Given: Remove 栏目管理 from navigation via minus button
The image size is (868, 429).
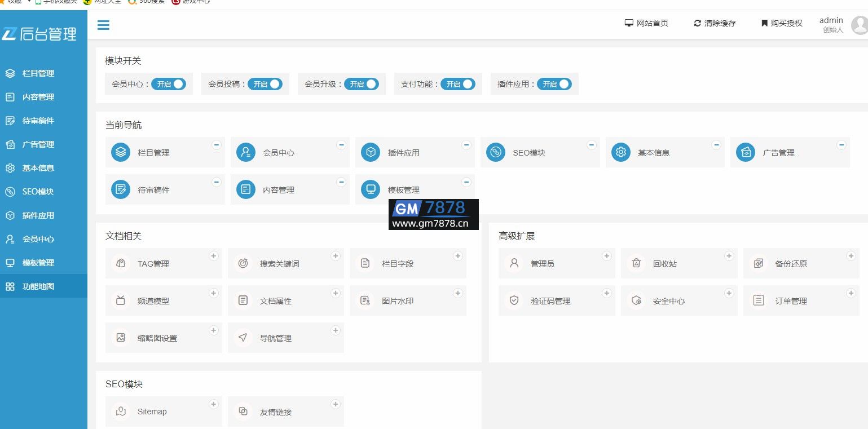Looking at the screenshot, I should point(217,145).
